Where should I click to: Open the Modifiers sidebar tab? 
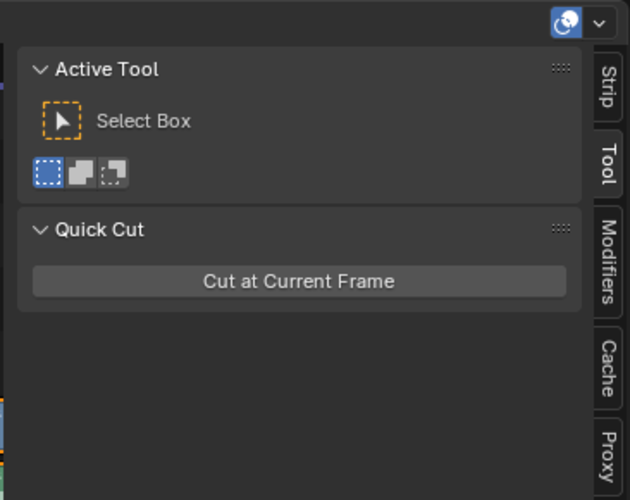608,262
